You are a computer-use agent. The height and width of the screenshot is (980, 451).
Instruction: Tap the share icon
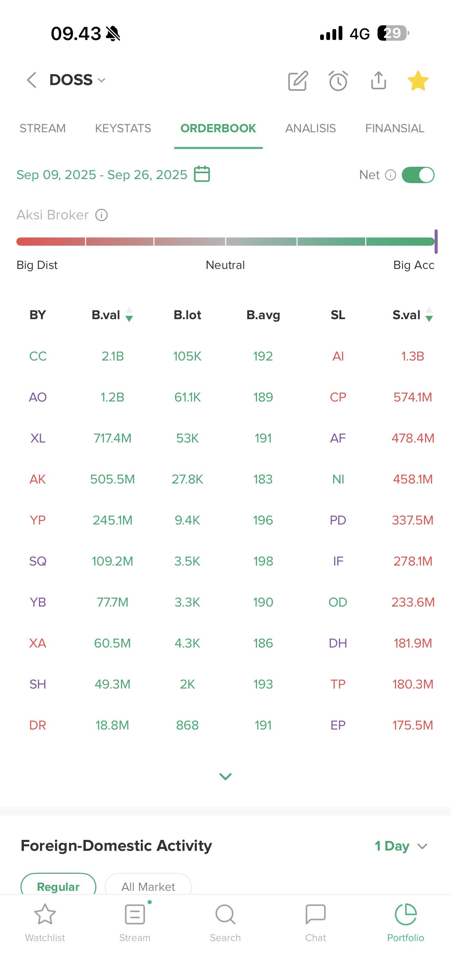click(x=378, y=81)
